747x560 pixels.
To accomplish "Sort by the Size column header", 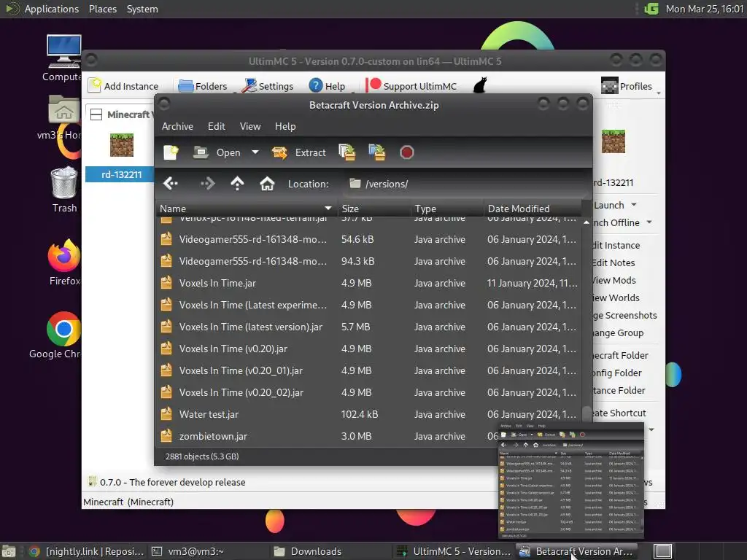I will point(374,209).
